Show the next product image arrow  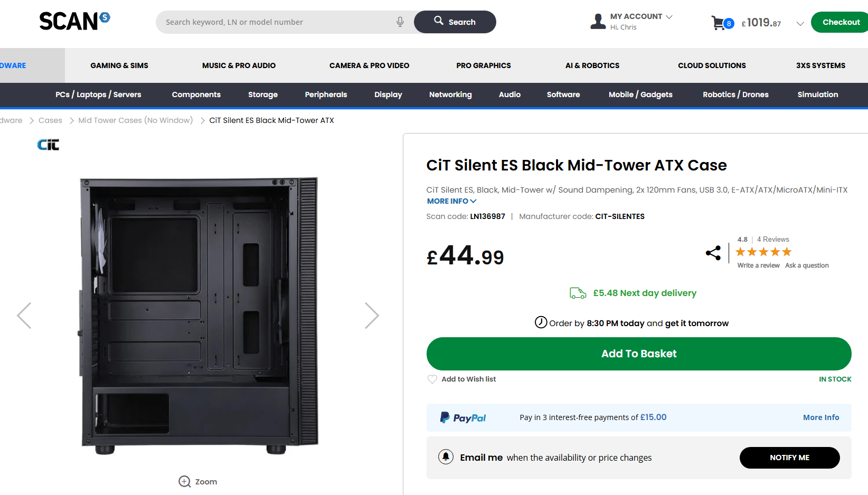(372, 316)
